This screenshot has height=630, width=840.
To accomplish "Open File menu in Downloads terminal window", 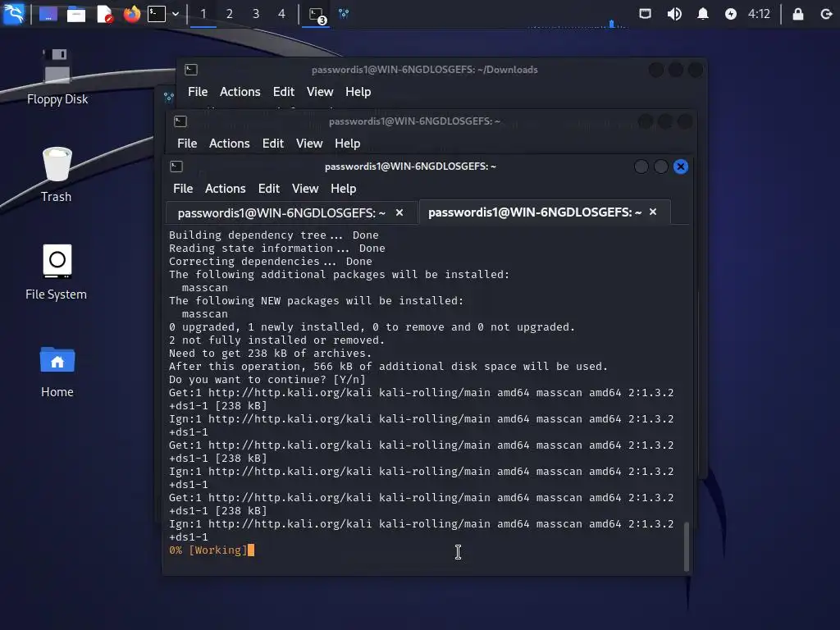I will coord(198,92).
